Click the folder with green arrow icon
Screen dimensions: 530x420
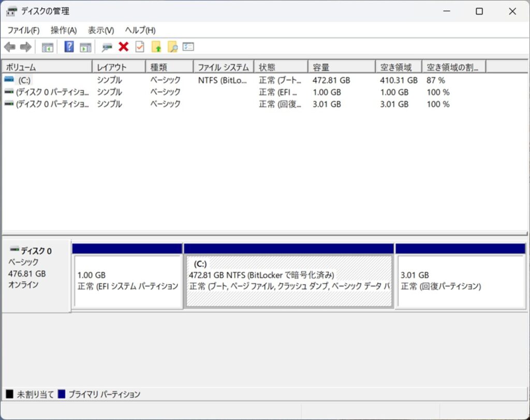156,47
